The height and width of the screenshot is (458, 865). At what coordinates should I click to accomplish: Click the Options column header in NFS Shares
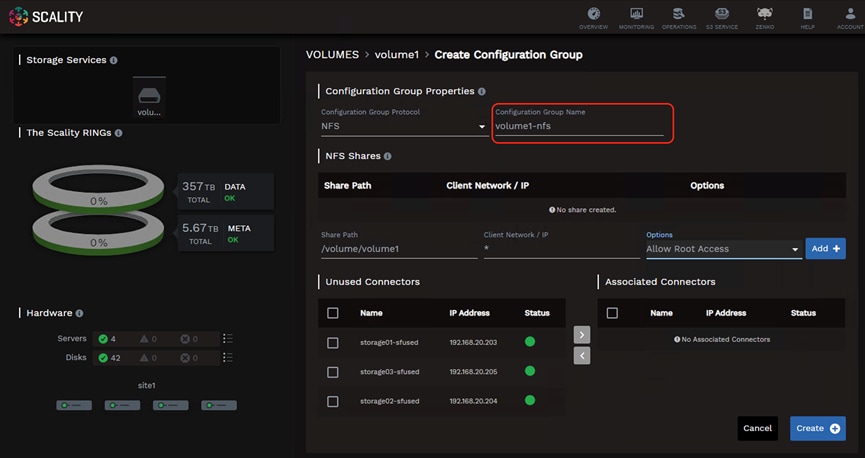point(707,185)
